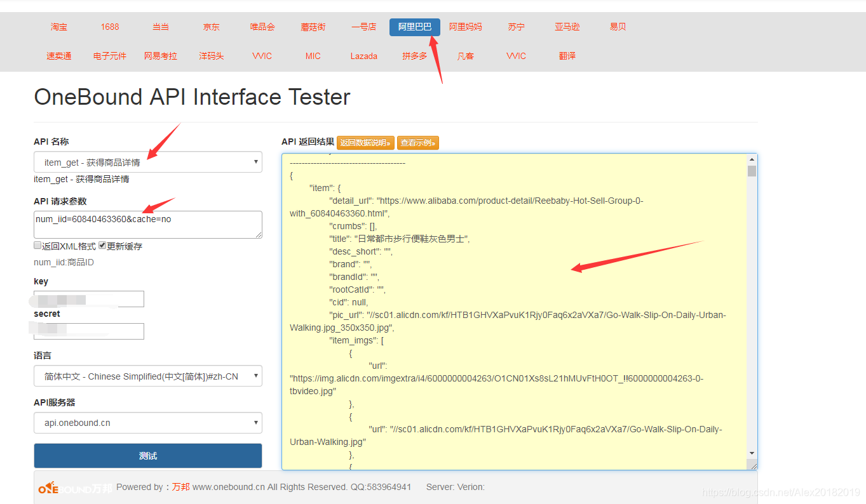
Task: Click the result textarea resize handle
Action: point(754,466)
